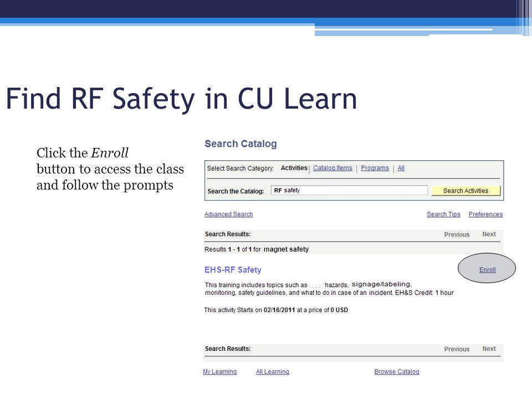532x399 pixels.
Task: Click the top Previous results control
Action: point(457,234)
